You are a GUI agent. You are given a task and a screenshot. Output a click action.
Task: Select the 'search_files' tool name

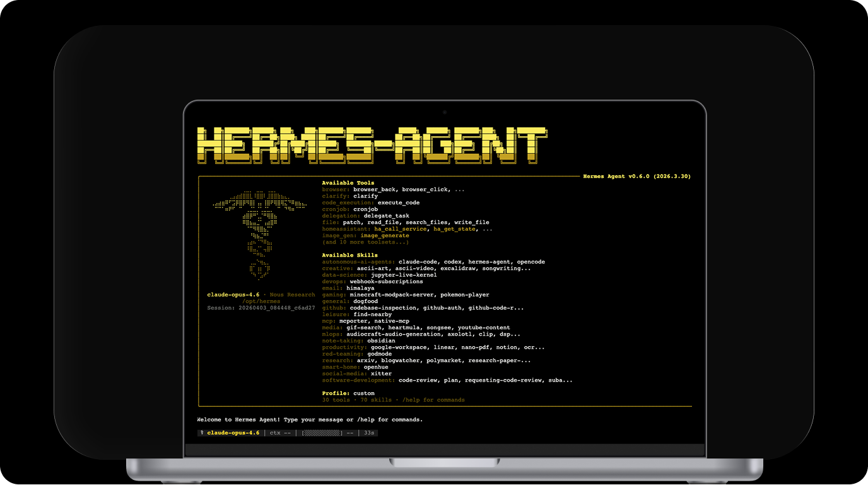pyautogui.click(x=425, y=223)
